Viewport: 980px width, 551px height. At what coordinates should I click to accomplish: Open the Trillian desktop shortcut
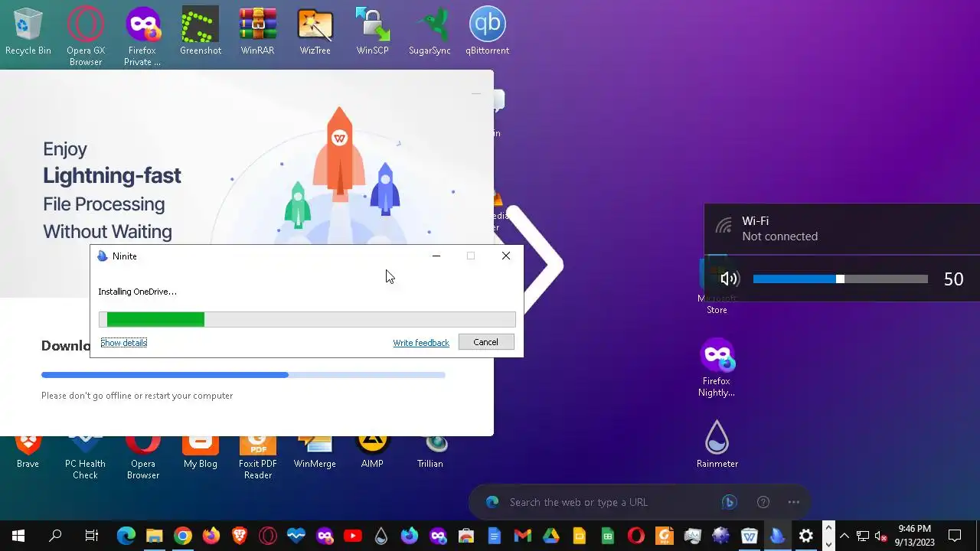430,452
